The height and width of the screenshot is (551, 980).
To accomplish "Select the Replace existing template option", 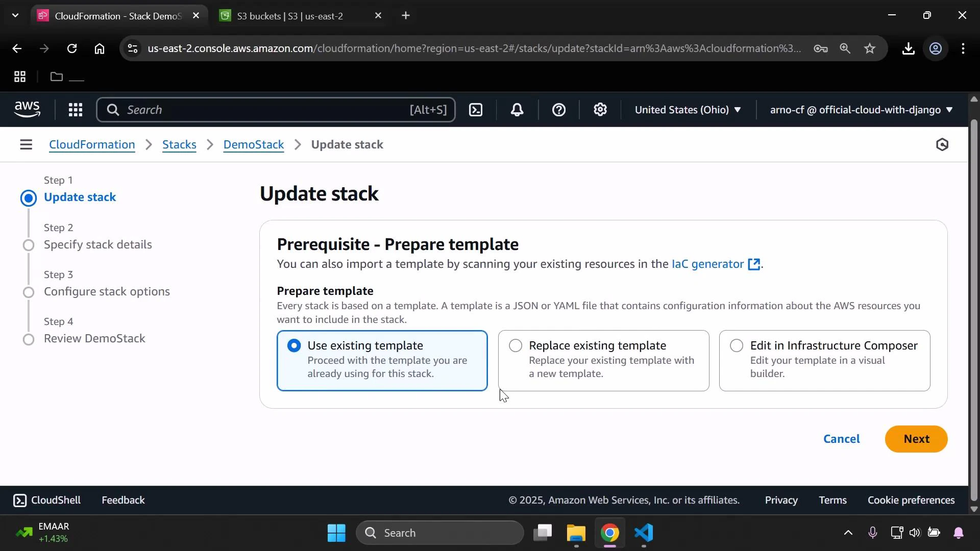I will coord(515,345).
